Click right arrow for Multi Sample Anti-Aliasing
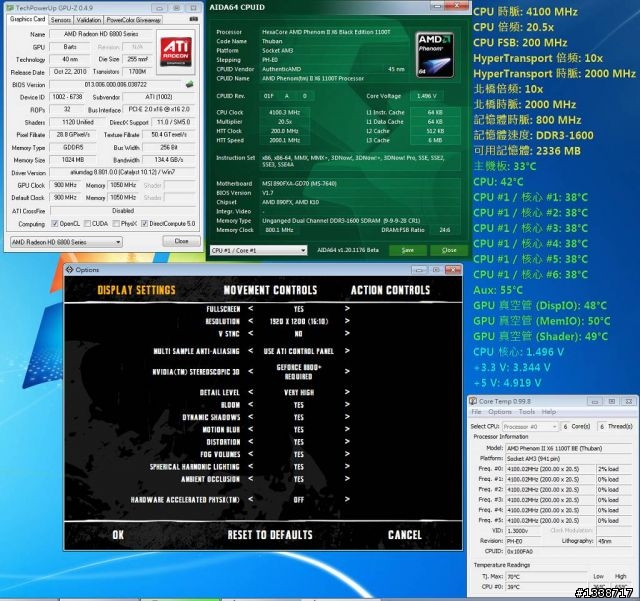Image resolution: width=640 pixels, height=601 pixels. pos(347,351)
